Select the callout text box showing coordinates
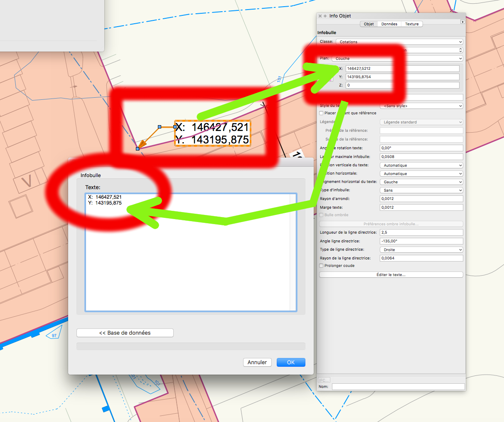The image size is (504, 422). point(212,133)
